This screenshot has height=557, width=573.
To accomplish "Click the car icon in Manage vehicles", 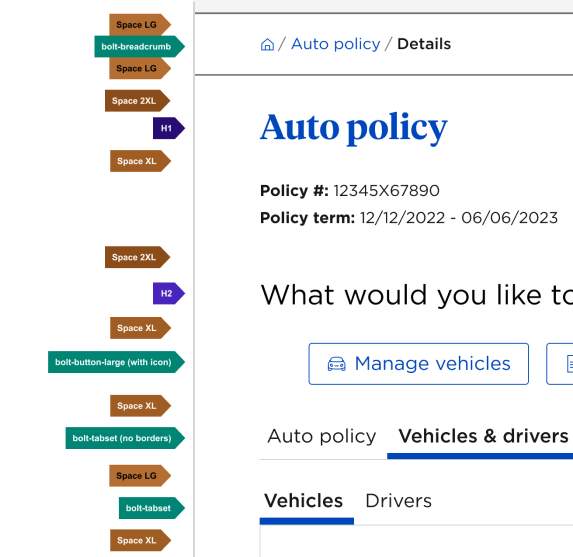I will pos(336,364).
